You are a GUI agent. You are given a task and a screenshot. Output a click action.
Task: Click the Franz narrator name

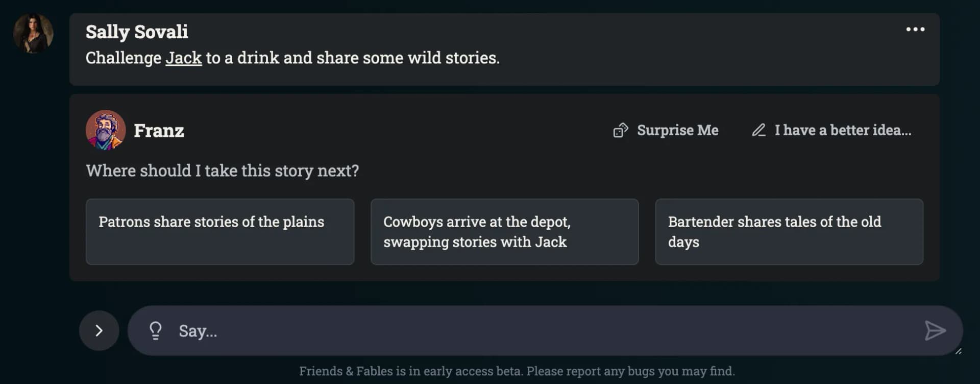click(159, 131)
